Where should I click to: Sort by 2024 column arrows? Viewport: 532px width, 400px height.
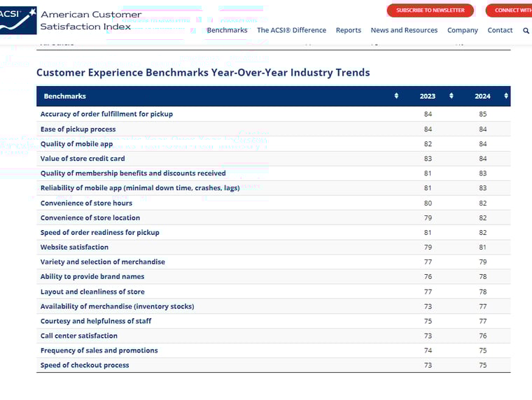(x=506, y=96)
